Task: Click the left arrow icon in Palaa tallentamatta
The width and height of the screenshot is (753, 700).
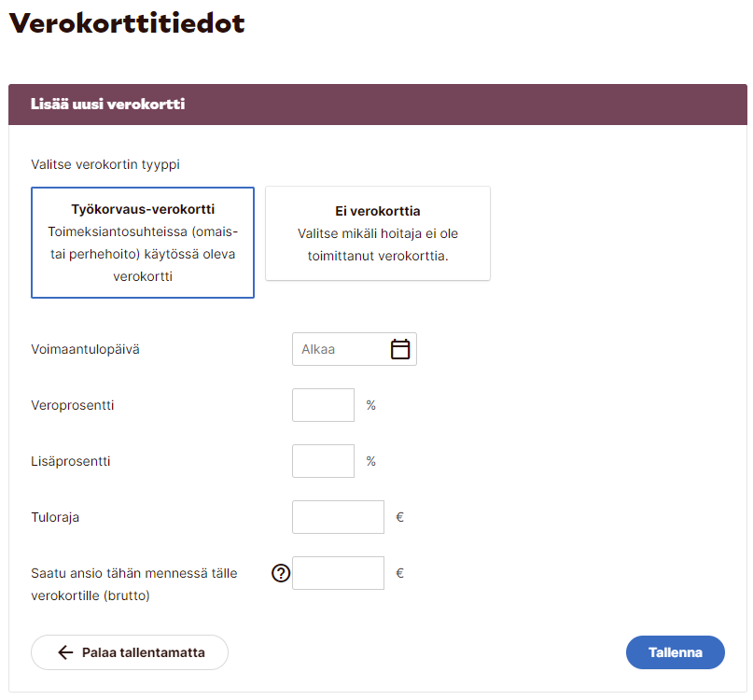Action: [x=65, y=652]
